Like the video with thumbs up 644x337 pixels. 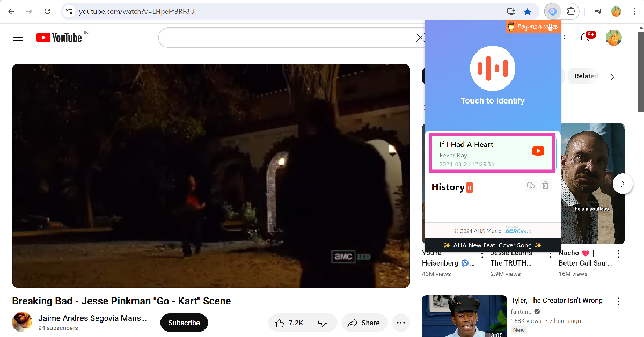pos(289,323)
